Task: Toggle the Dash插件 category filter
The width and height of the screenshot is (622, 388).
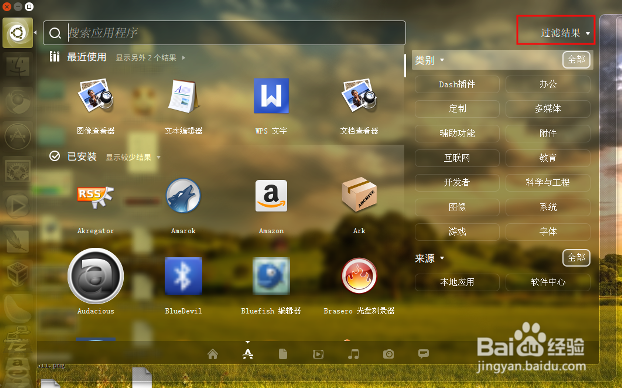Action: (457, 84)
